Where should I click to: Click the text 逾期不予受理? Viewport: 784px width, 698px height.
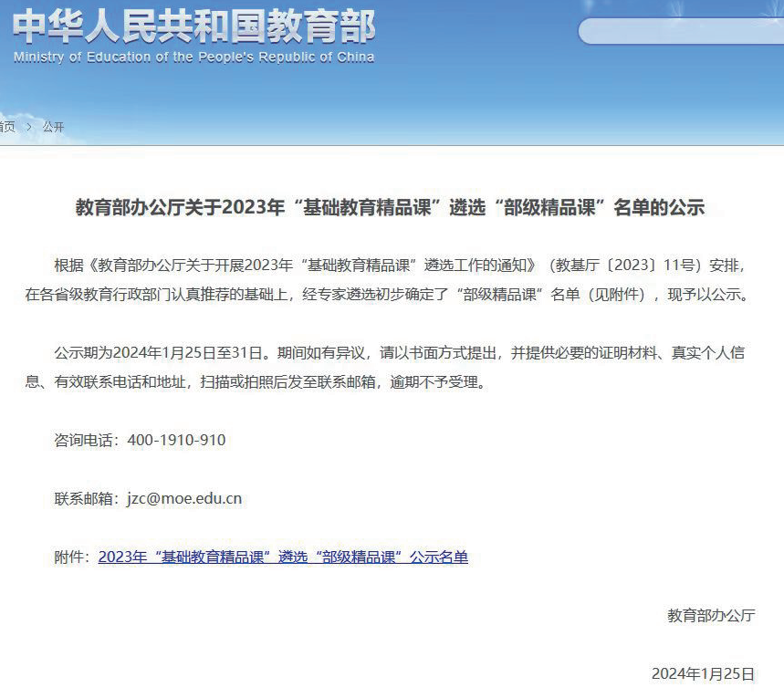click(x=434, y=382)
